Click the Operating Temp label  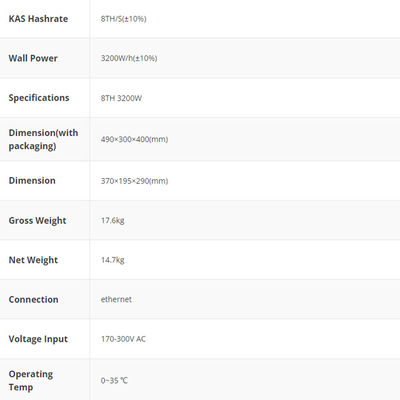pos(31,381)
